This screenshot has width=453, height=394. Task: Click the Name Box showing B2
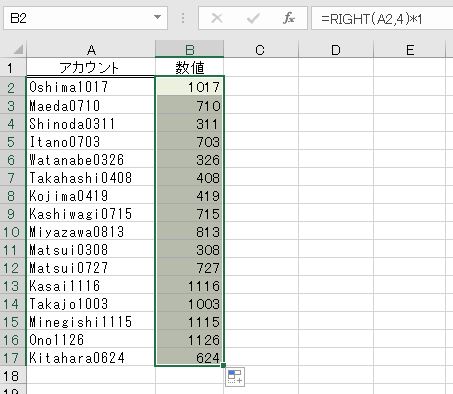85,18
